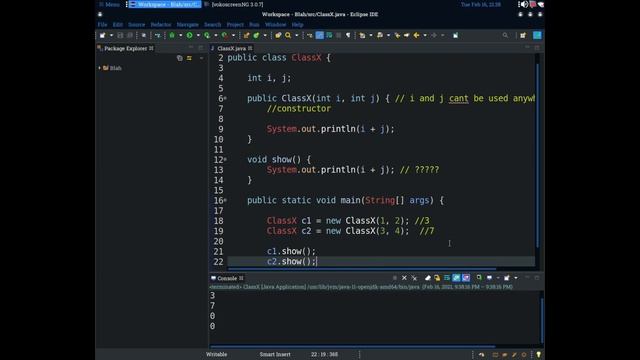Toggle Show Whitespace Characters icon
640x360 pixels.
click(x=348, y=36)
